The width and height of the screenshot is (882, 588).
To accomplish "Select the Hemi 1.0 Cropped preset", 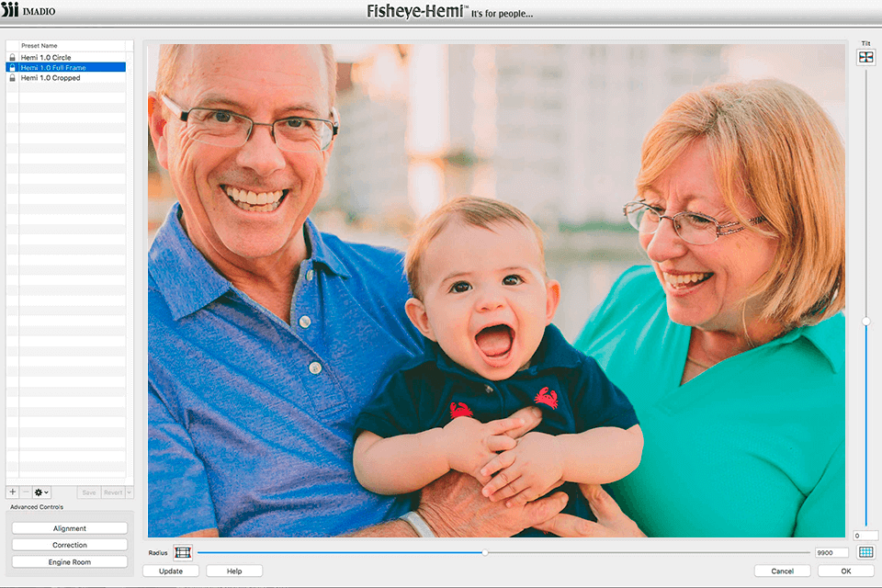I will coord(51,78).
